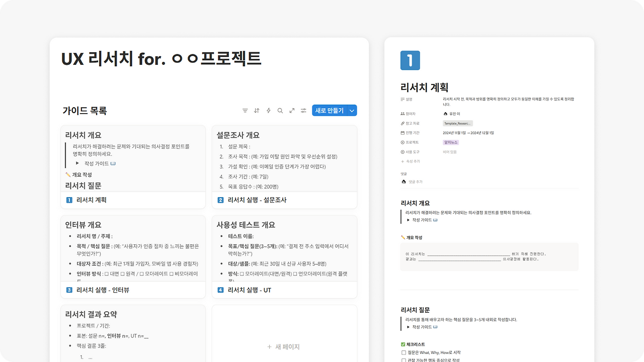644x362 pixels.
Task: Open the filter icon in 가이드 목록 toolbar
Action: [245, 111]
